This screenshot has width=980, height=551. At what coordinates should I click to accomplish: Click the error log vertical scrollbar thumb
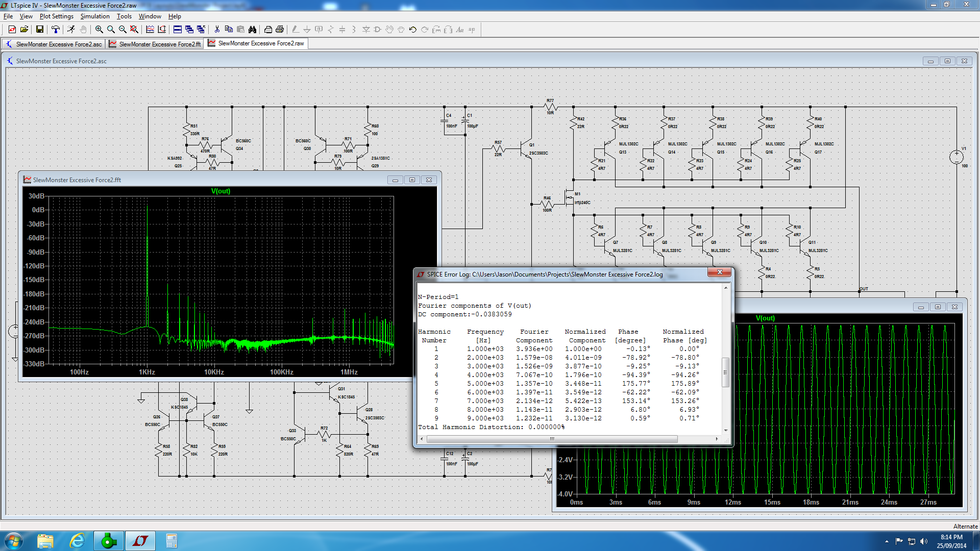pyautogui.click(x=725, y=372)
